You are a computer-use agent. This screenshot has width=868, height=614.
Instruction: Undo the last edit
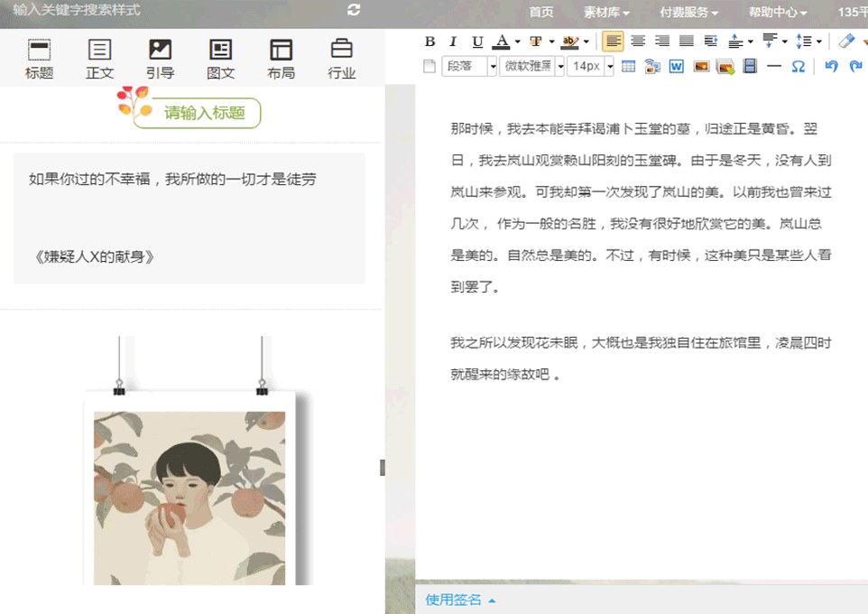[x=831, y=66]
